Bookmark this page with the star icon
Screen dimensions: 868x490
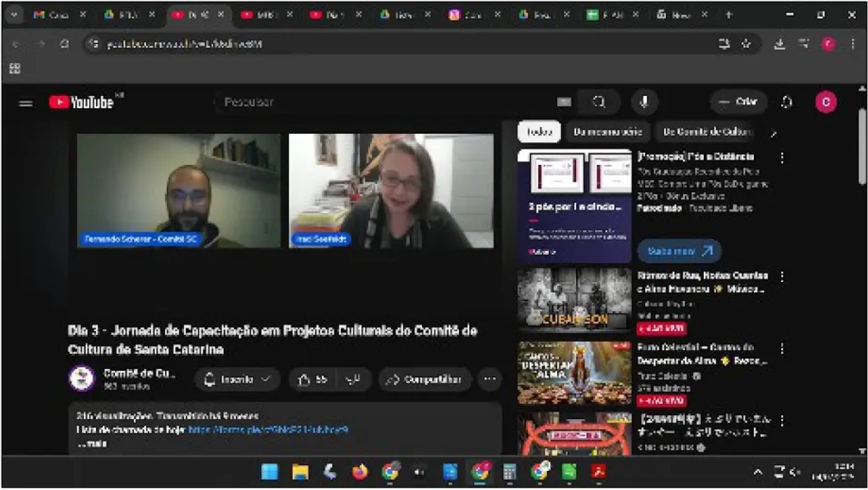746,44
